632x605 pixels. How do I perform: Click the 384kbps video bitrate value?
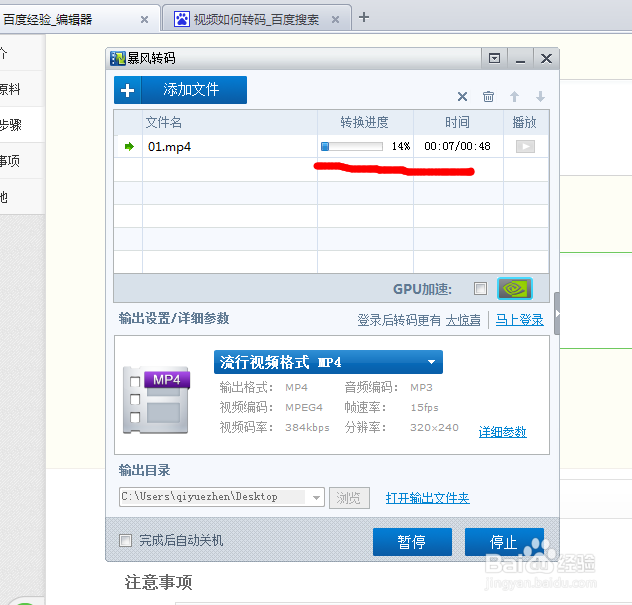(x=307, y=428)
